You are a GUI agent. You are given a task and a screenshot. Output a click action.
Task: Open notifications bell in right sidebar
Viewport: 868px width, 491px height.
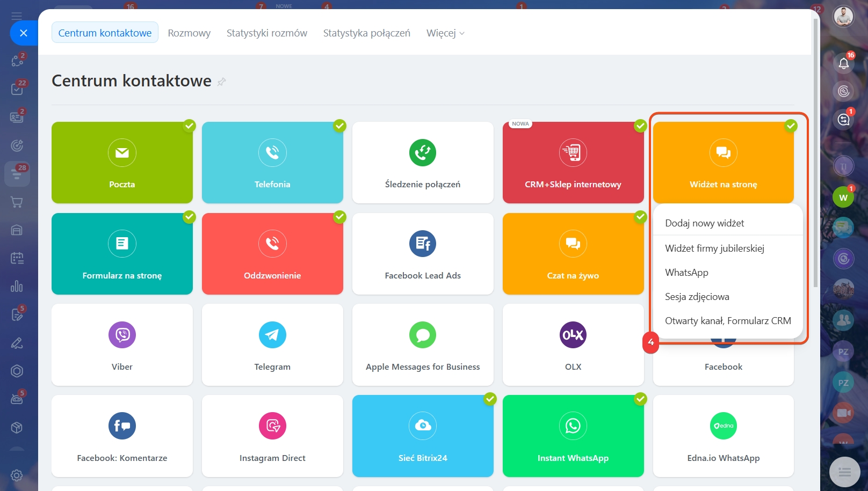coord(843,63)
